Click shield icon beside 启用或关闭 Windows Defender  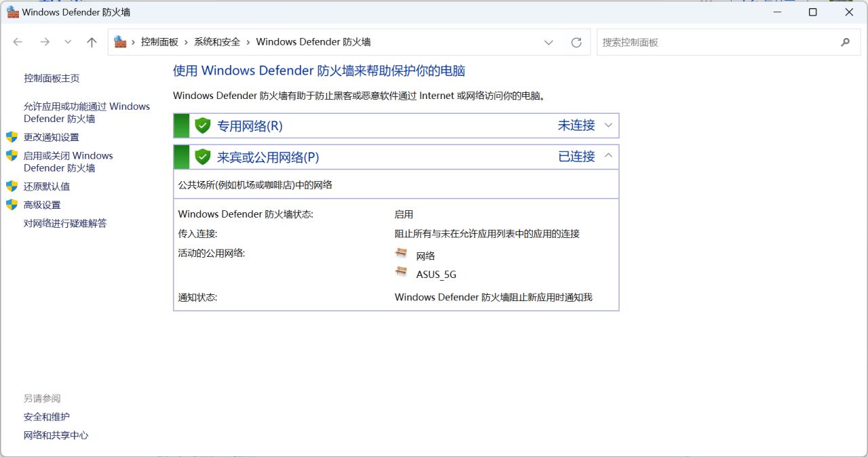(x=12, y=155)
